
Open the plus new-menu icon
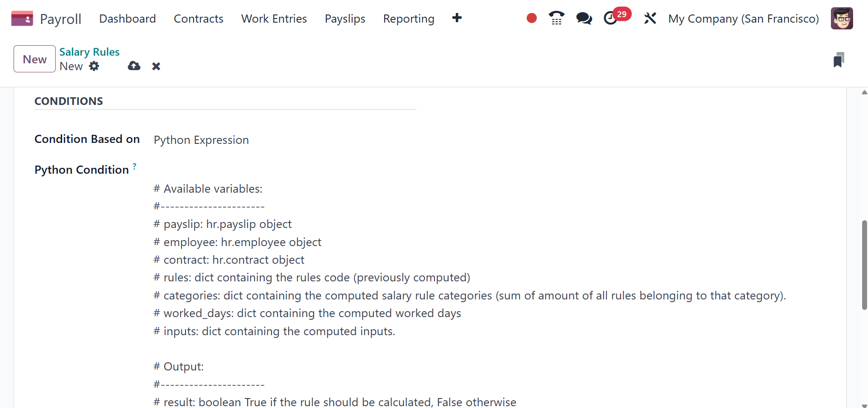click(x=457, y=18)
